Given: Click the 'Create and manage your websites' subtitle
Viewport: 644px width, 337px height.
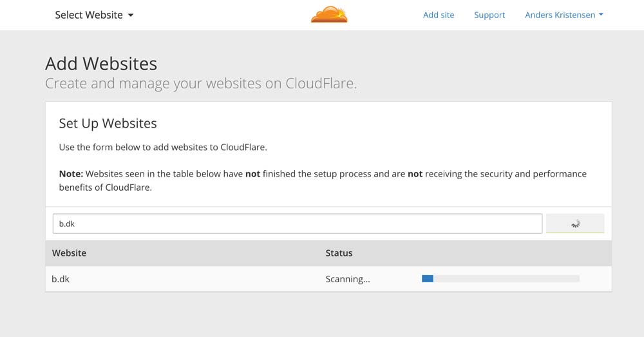Looking at the screenshot, I should [200, 84].
